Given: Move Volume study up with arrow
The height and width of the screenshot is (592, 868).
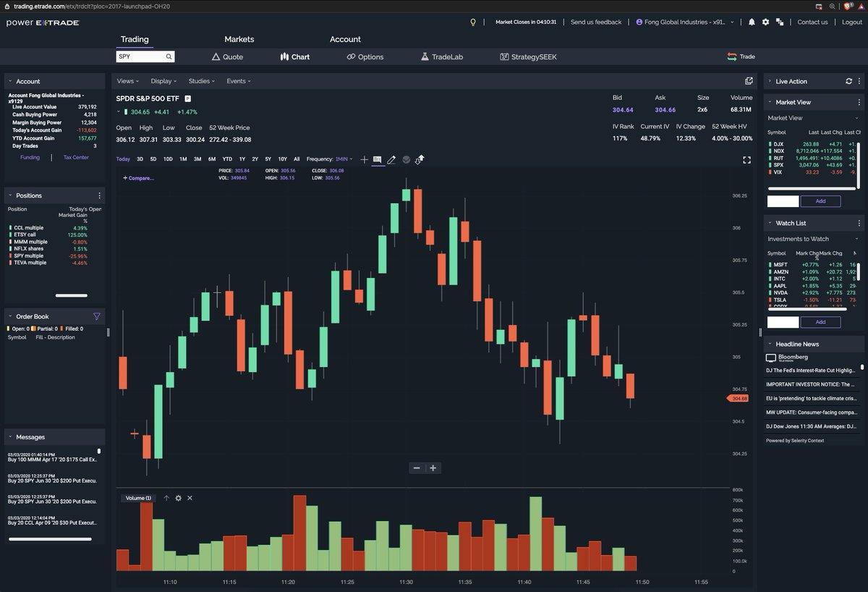Looking at the screenshot, I should click(x=166, y=498).
